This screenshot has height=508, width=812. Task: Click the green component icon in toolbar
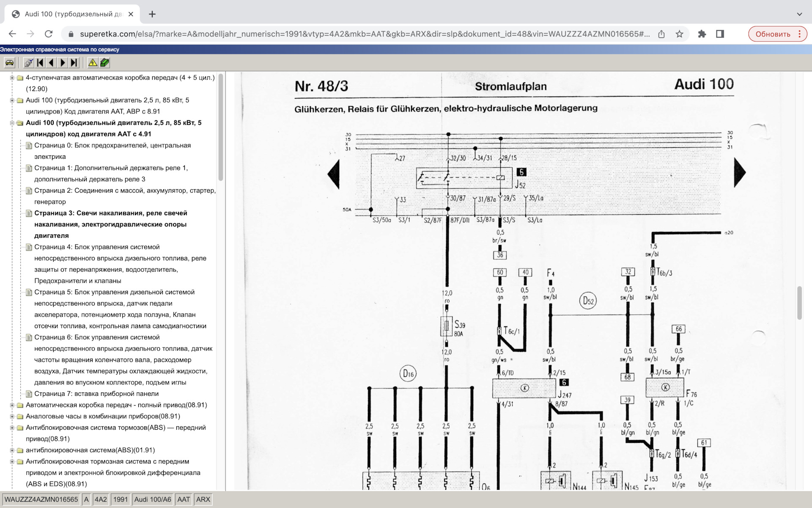(x=104, y=63)
